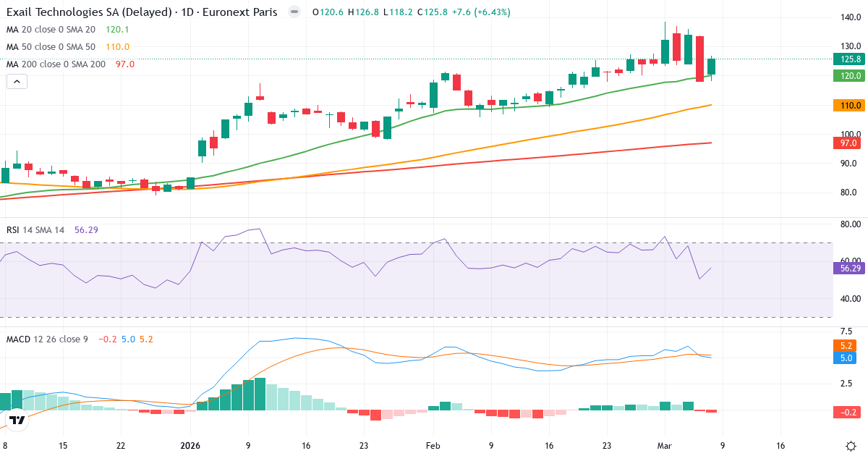
Task: Collapse the indicator legend with chevron button
Action: [x=17, y=82]
